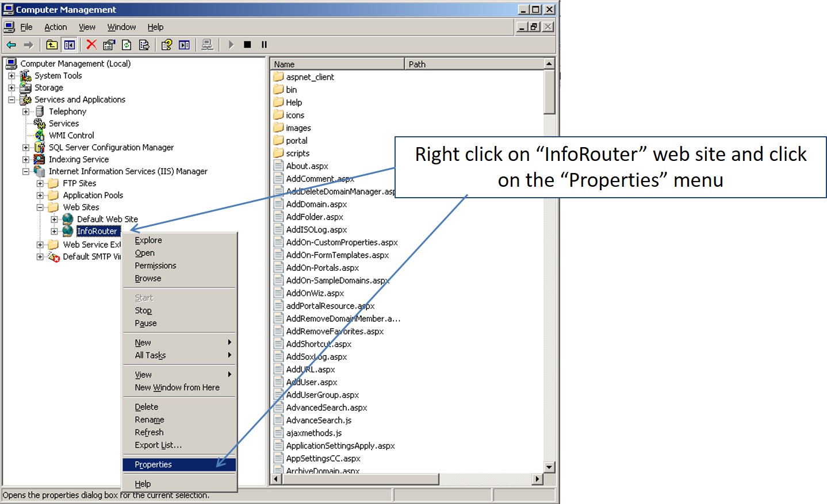
Task: Select the Computer Management (Local) root node
Action: 75,63
